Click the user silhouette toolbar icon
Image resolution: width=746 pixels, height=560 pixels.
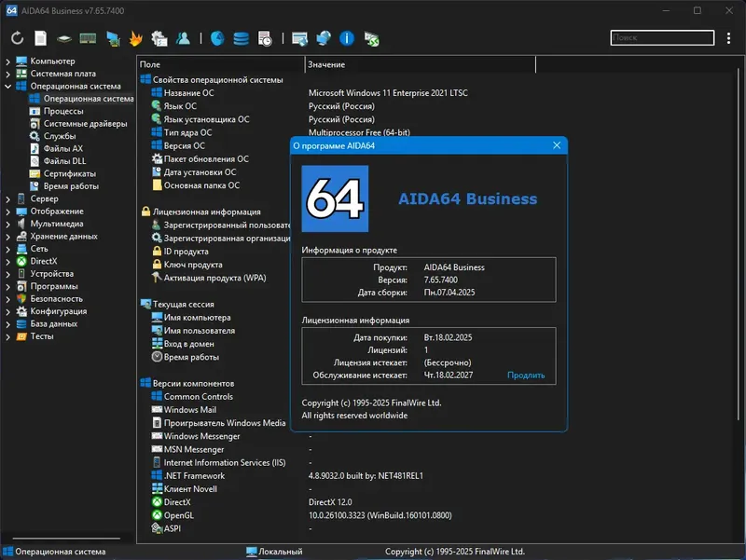point(184,38)
